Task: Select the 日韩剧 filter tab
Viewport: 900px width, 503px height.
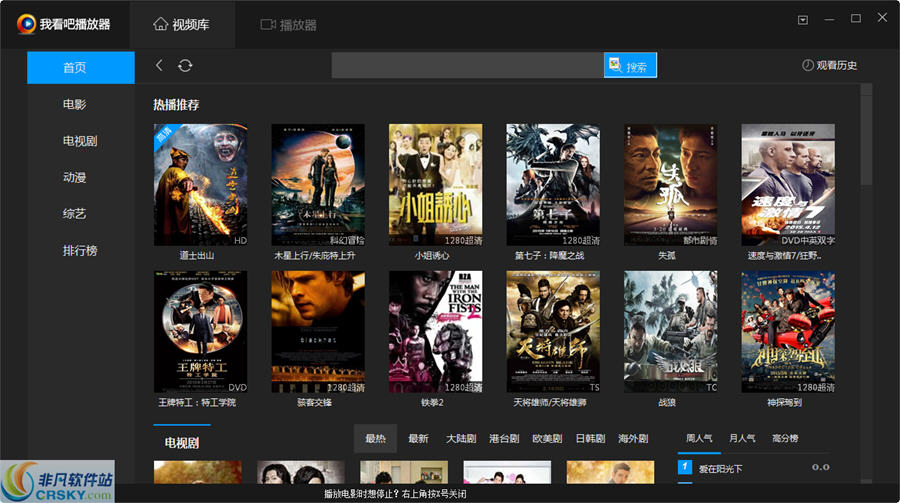Action: point(590,439)
